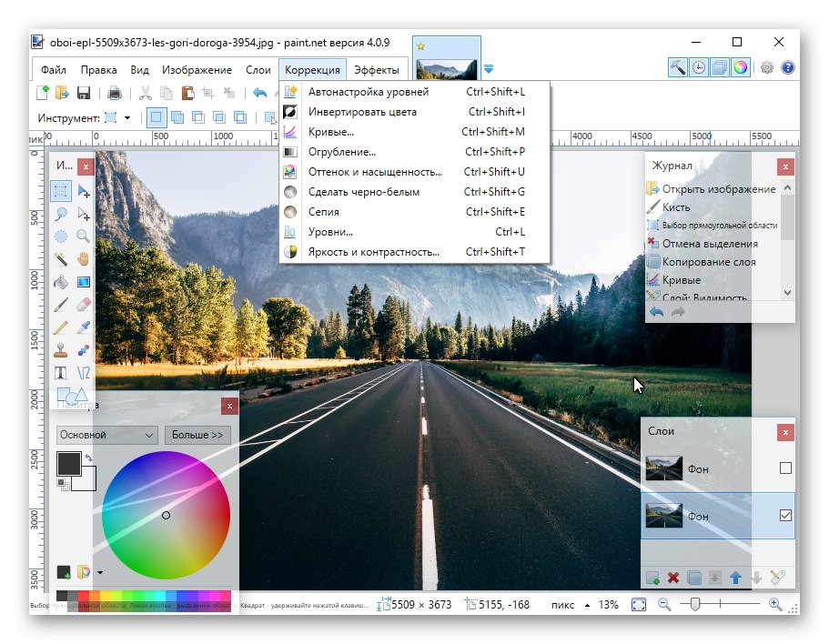This screenshot has width=829, height=644.
Task: Open the Эффекты menu
Action: click(x=376, y=69)
